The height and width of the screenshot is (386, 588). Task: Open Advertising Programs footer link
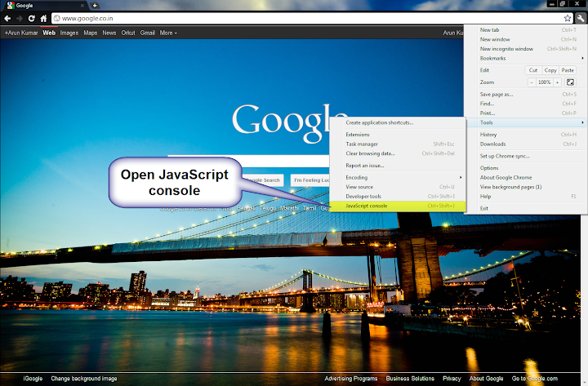(x=350, y=379)
